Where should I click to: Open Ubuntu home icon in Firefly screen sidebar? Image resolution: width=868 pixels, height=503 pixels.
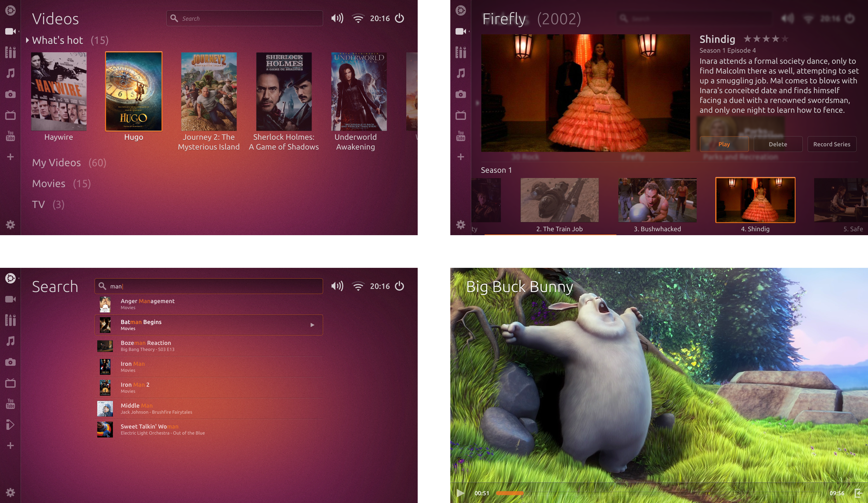pos(460,10)
